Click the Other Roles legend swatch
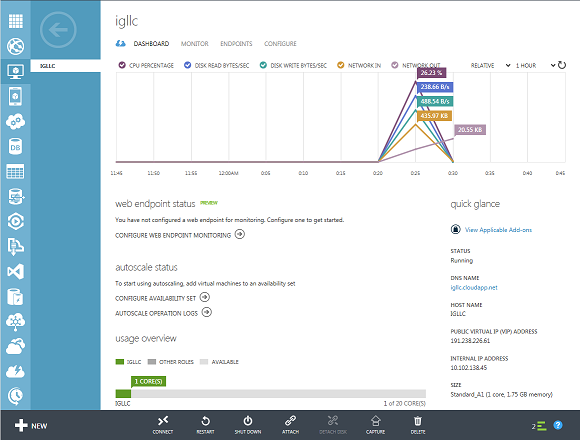Viewport: 580px width, 440px height. [x=152, y=362]
